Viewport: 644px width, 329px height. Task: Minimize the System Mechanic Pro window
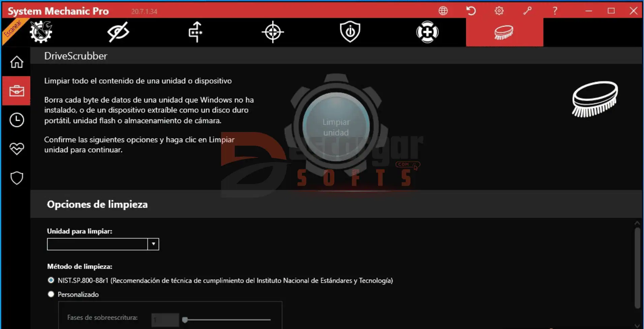pos(589,11)
